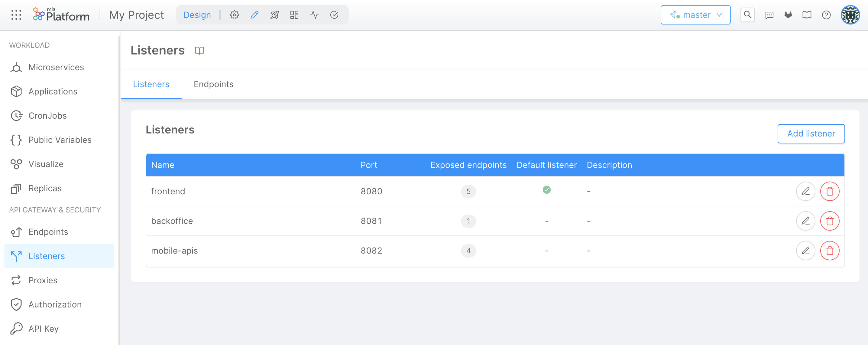Screen dimensions: 868x345
Task: Click the Design section button
Action: 197,15
